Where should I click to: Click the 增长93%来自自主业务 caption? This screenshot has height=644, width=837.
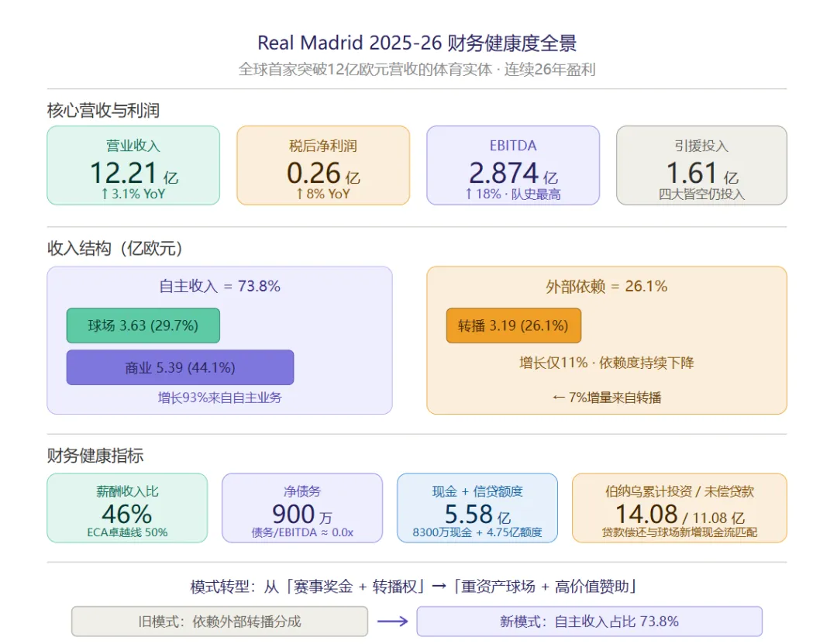[219, 398]
